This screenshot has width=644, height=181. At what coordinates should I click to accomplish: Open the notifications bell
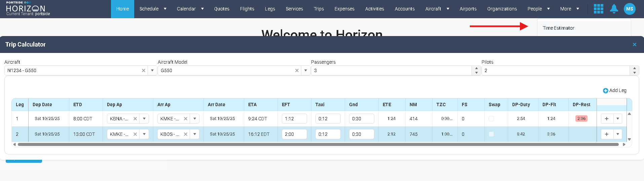[x=614, y=9]
